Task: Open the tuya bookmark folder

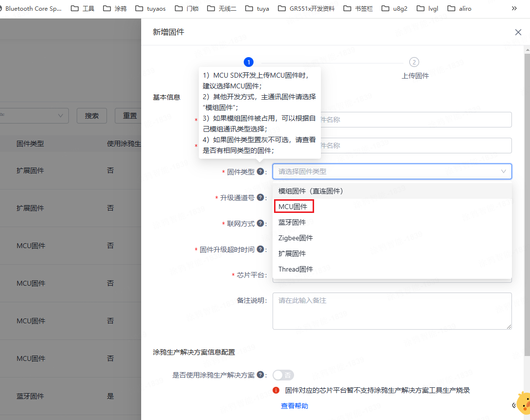Action: (x=257, y=8)
